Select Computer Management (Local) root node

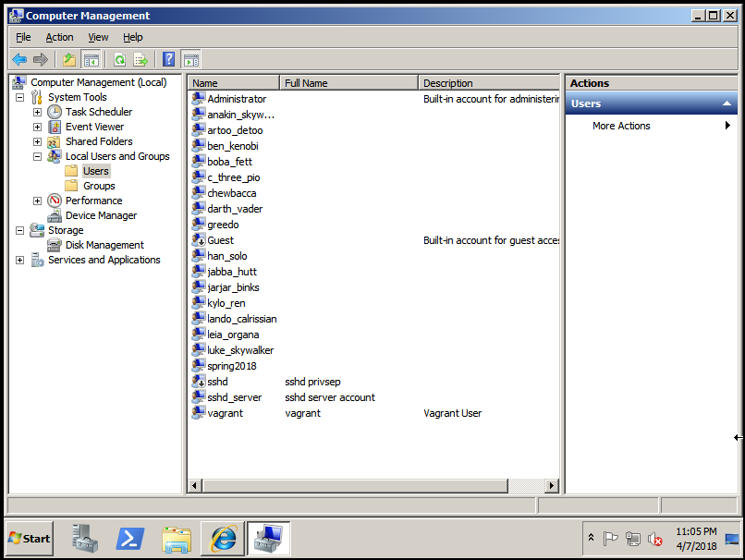tap(98, 82)
